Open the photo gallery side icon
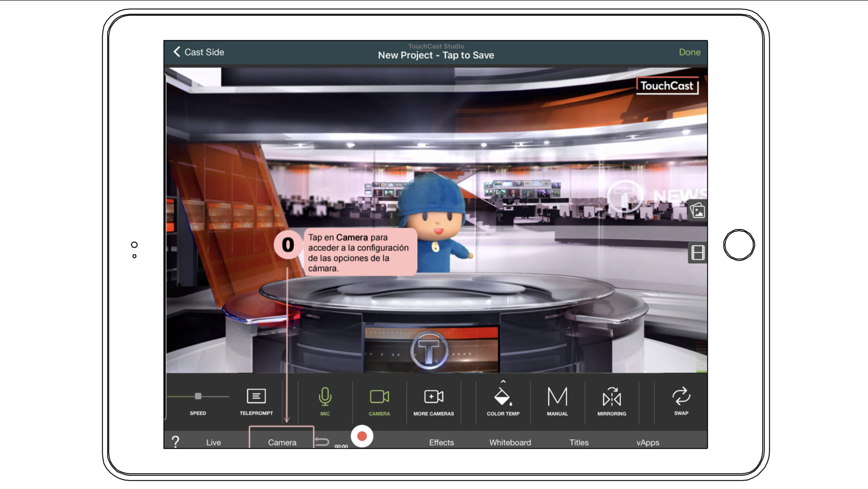Viewport: 868px width, 489px height. click(697, 211)
